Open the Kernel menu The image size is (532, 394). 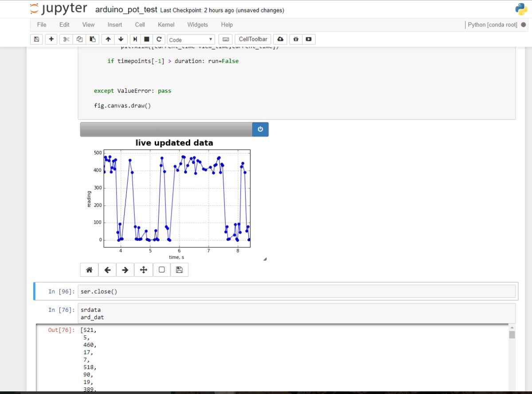click(166, 24)
